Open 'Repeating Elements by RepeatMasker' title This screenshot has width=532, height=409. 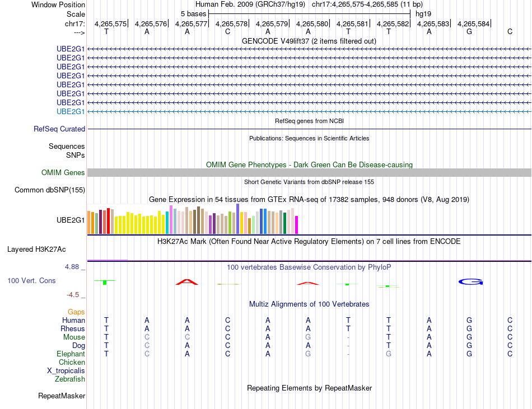309,388
